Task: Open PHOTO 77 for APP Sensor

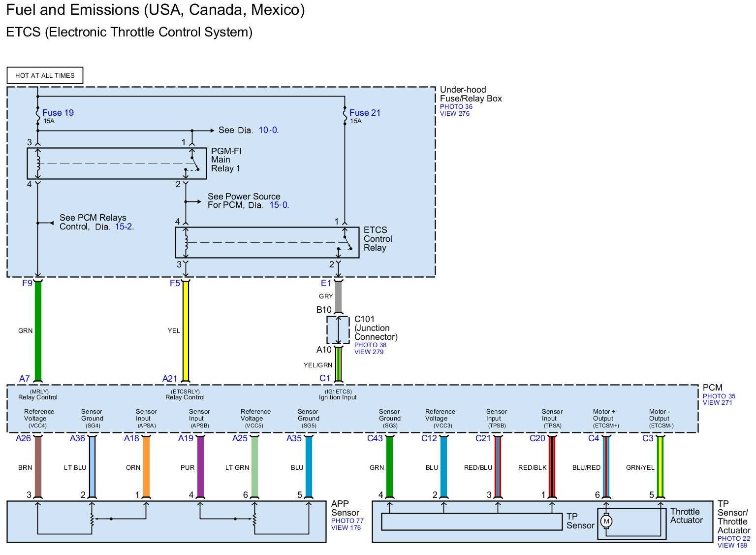Action: [x=347, y=521]
